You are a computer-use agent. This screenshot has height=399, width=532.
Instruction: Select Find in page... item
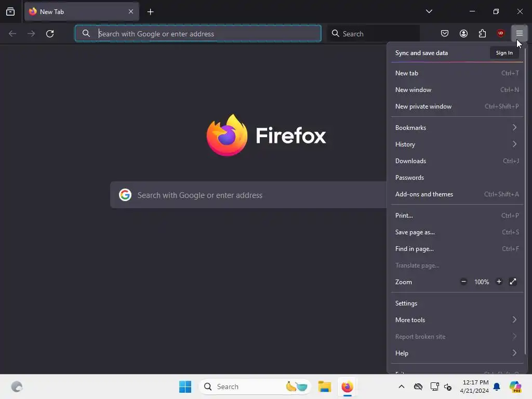pos(457,249)
